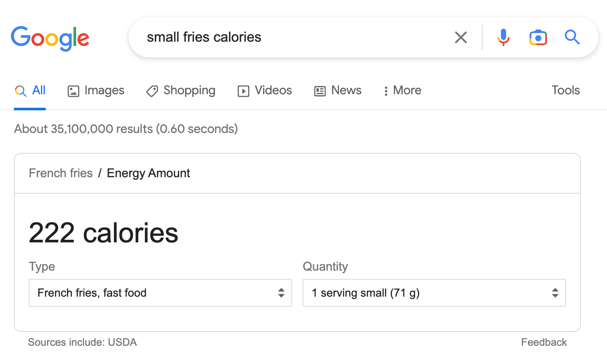
Task: Open the More three-dot menu
Action: click(x=386, y=91)
